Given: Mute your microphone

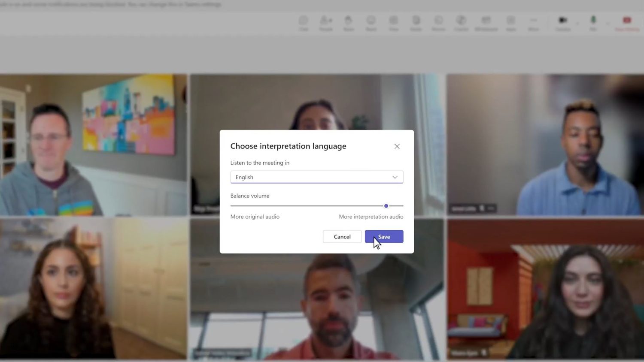Looking at the screenshot, I should point(593,22).
